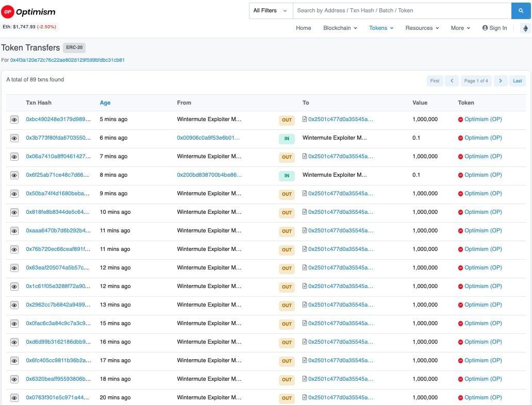The height and width of the screenshot is (405, 532).
Task: Click the OP token icon in the 0x0763f301e5c971a44 row
Action: (x=460, y=398)
